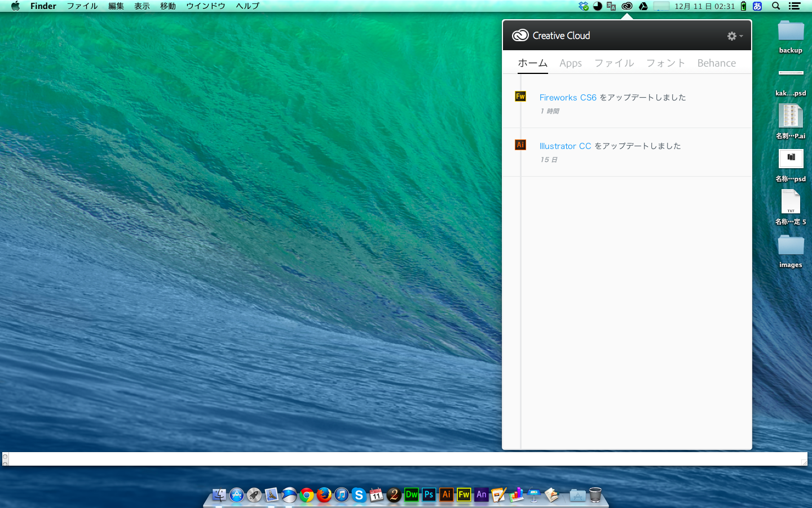Select the 名称…psd file on desktop
The image size is (812, 508).
coord(791,159)
